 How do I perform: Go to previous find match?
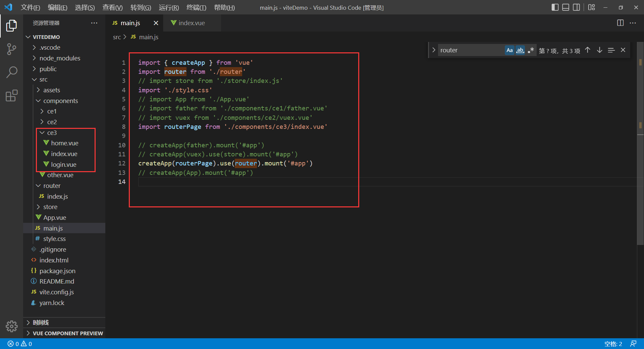coord(588,50)
